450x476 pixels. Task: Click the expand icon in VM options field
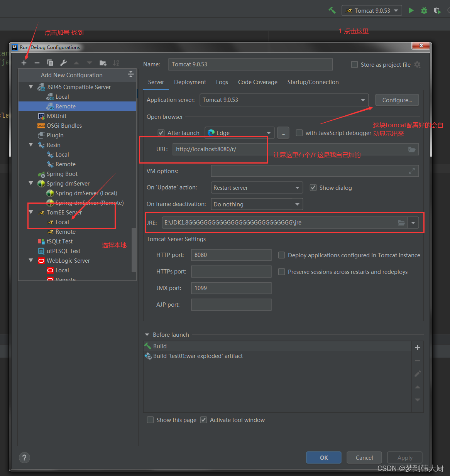[x=412, y=171]
